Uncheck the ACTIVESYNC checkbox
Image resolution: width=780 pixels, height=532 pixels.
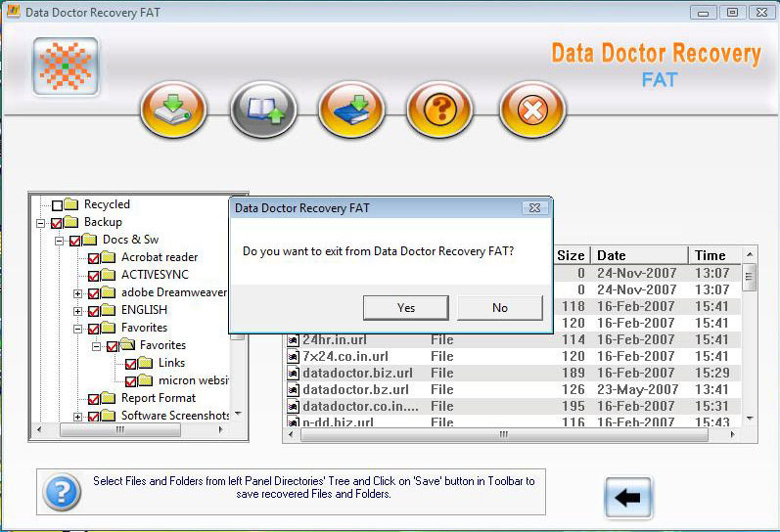pyautogui.click(x=94, y=276)
